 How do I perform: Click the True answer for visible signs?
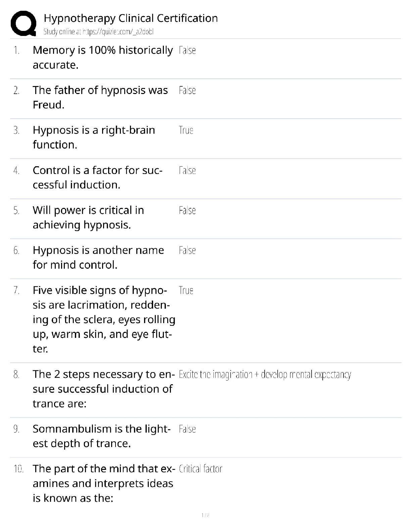point(186,291)
